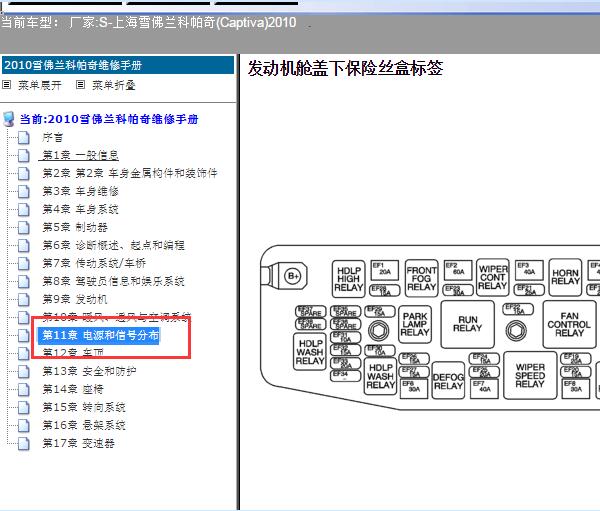Image resolution: width=600 pixels, height=511 pixels.
Task: Click HDLP HIGH RELAY in the diagram
Action: 349,279
